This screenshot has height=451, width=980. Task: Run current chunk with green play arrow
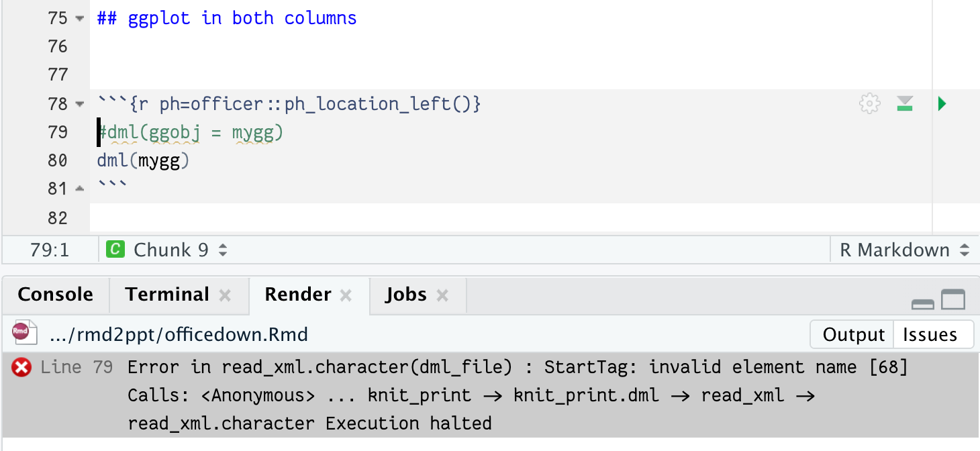tap(942, 104)
